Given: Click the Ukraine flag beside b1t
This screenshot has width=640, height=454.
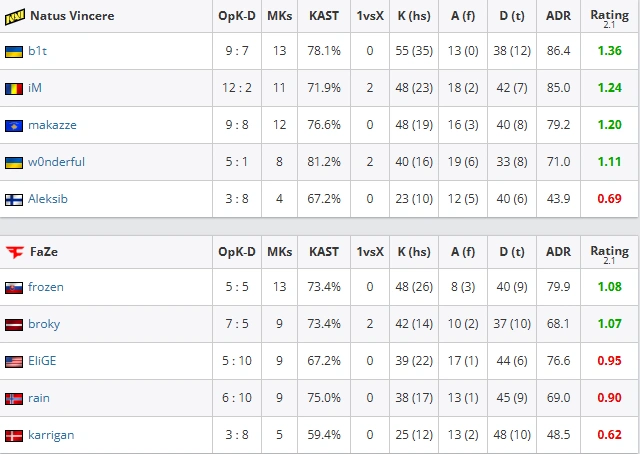Looking at the screenshot, I should pyautogui.click(x=14, y=51).
